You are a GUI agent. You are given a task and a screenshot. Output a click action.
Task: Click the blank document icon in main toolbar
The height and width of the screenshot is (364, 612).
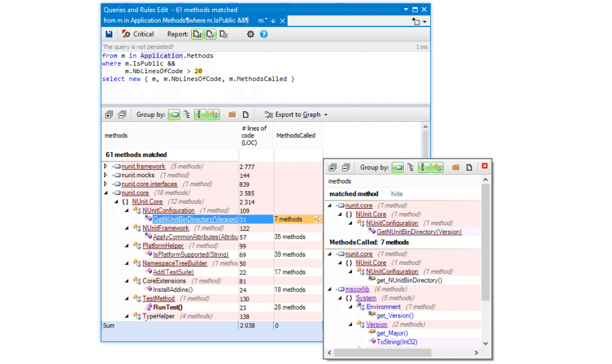click(x=245, y=115)
